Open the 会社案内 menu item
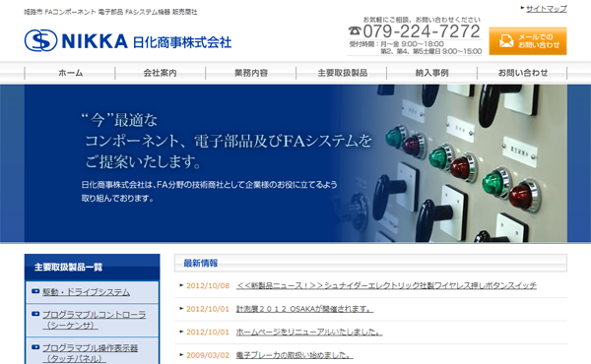The height and width of the screenshot is (364, 591). (x=161, y=73)
